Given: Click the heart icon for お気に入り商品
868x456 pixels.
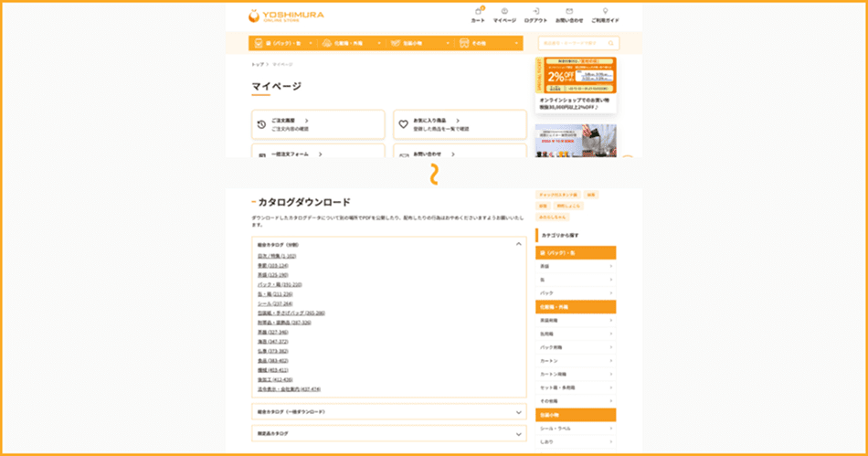Looking at the screenshot, I should pos(404,124).
